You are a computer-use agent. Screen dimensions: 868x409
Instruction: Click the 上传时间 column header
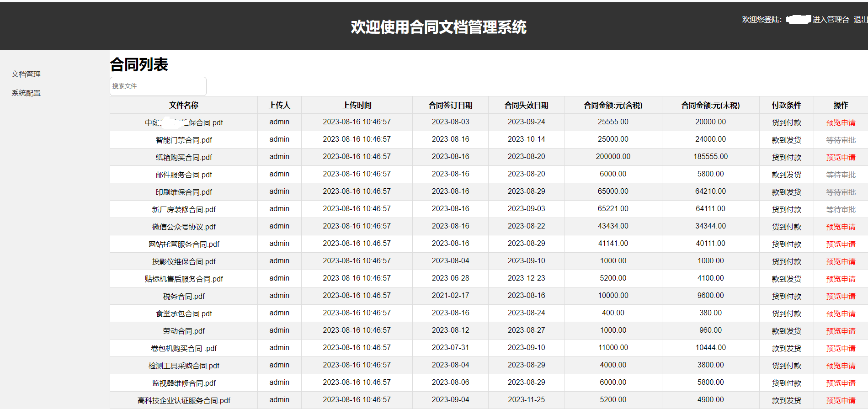point(357,105)
